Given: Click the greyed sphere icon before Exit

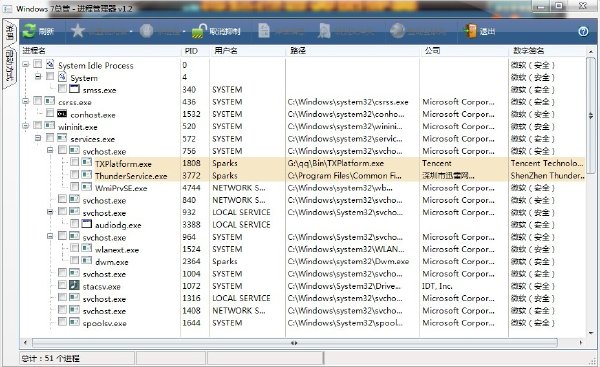Looking at the screenshot, I should pyautogui.click(x=397, y=31).
